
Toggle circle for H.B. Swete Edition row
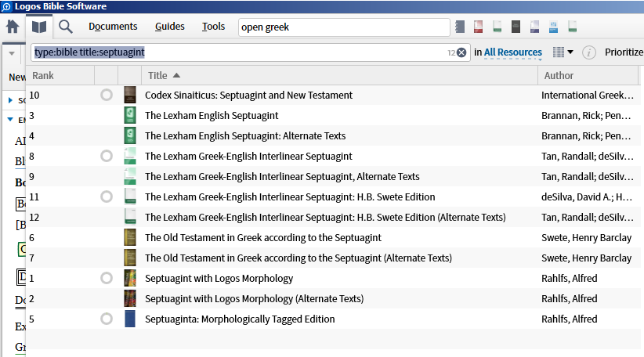point(107,197)
